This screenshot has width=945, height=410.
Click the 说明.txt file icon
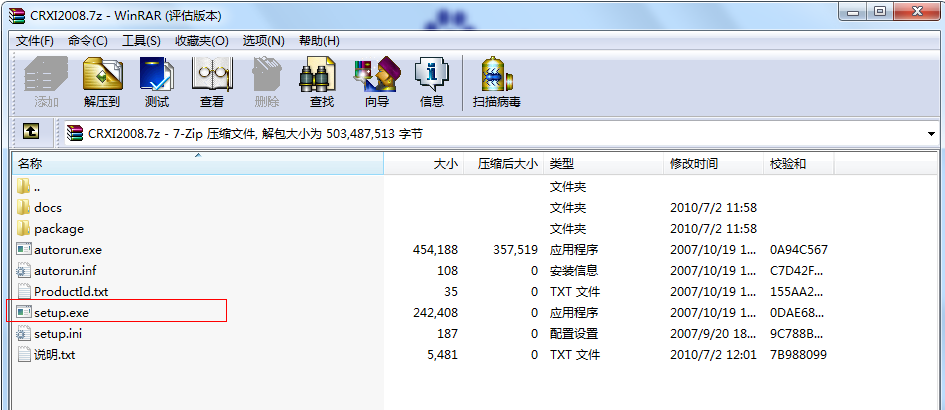24,355
